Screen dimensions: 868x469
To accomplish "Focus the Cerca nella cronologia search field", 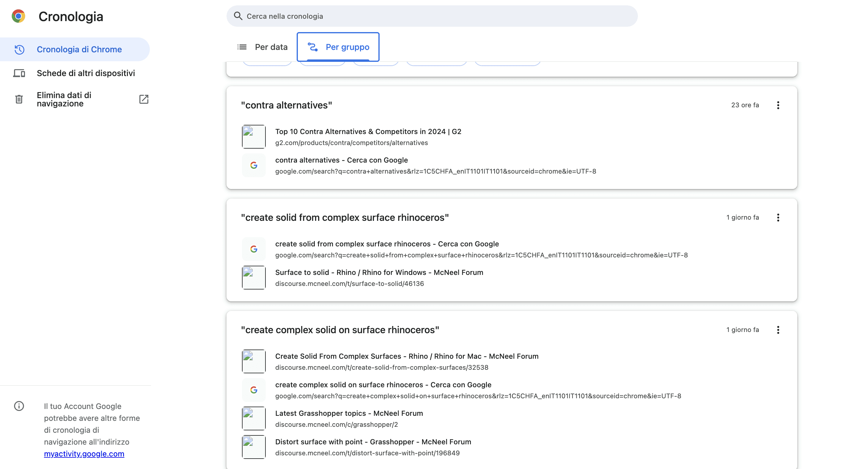I will pyautogui.click(x=432, y=16).
